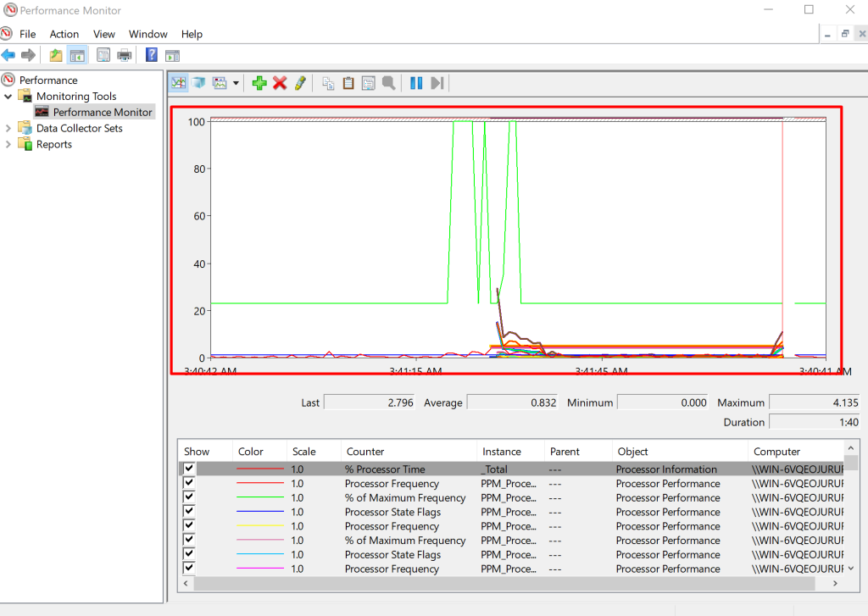Viewport: 868px width, 616px height.
Task: Delete selected counter with the red X icon
Action: pos(280,83)
